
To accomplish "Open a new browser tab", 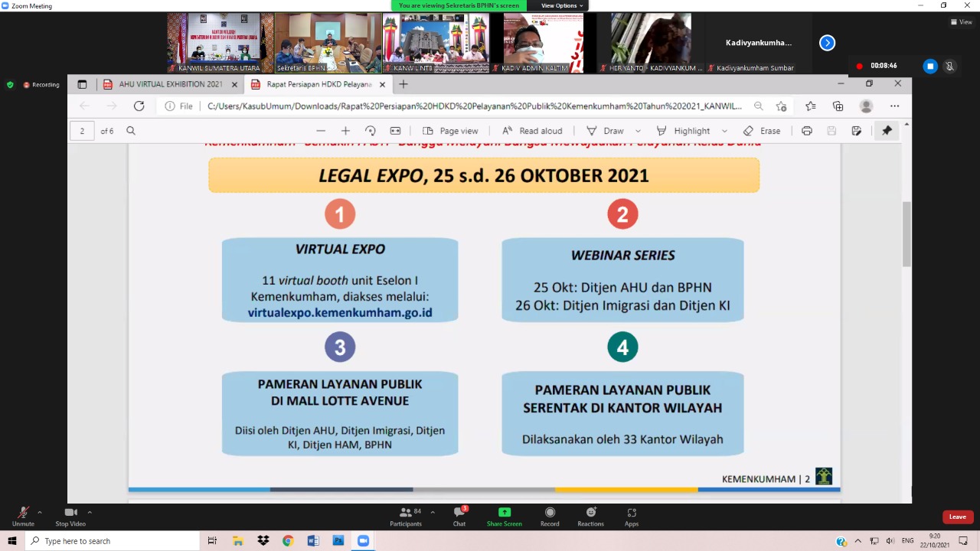I will [403, 84].
